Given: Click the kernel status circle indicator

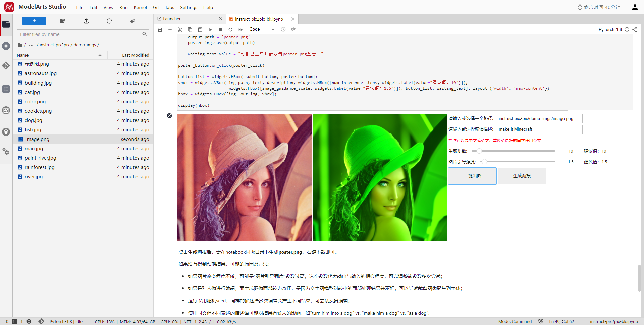Looking at the screenshot, I should (x=627, y=29).
